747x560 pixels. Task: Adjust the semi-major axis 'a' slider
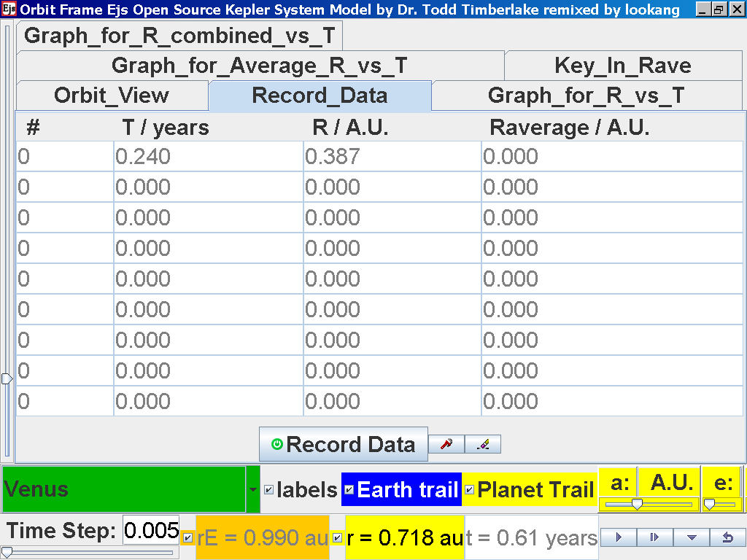tap(637, 504)
